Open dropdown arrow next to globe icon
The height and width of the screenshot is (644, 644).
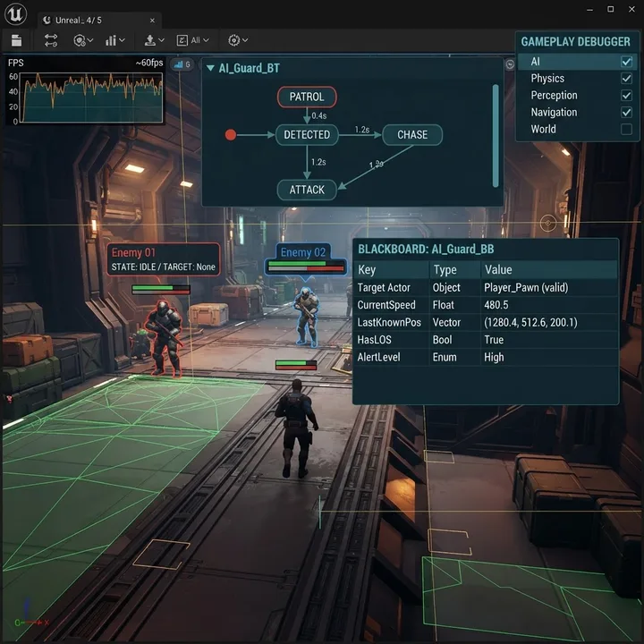pyautogui.click(x=90, y=40)
